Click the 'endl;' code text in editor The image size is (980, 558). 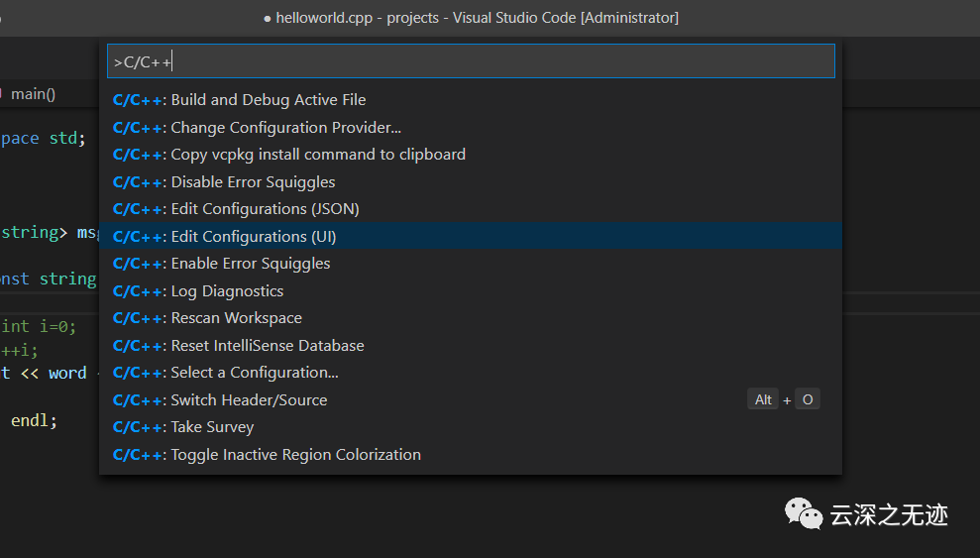pos(34,420)
